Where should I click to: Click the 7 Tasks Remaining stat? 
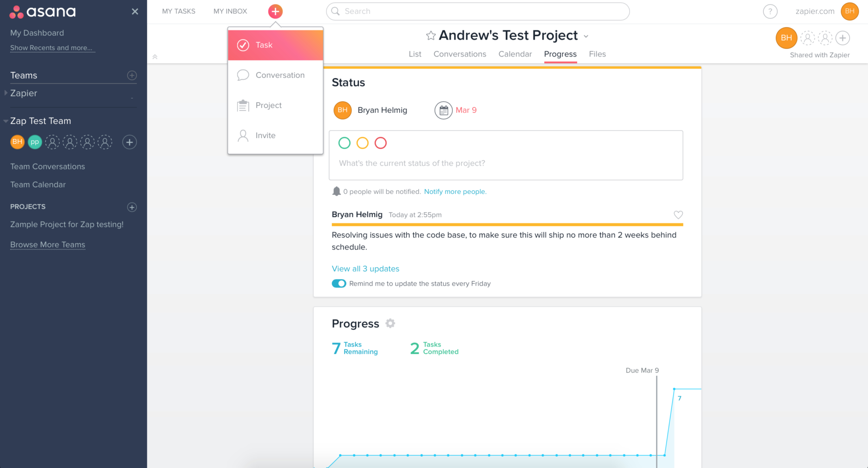[x=355, y=348]
